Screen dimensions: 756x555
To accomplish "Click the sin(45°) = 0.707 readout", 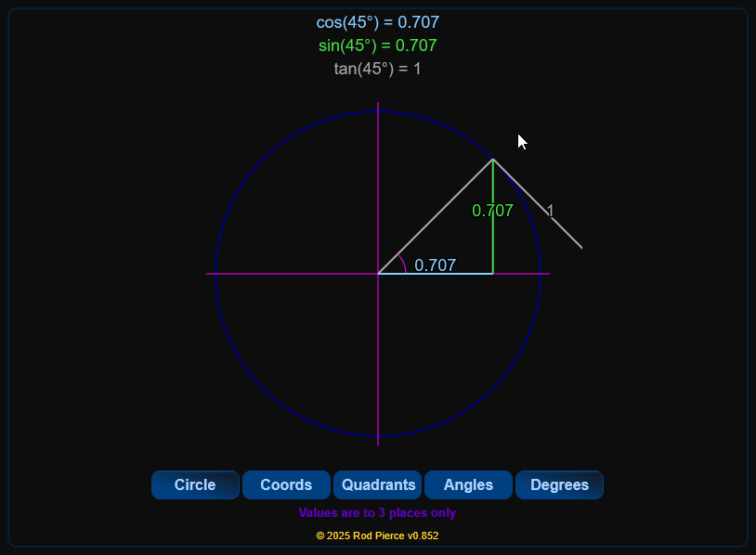I will point(377,45).
